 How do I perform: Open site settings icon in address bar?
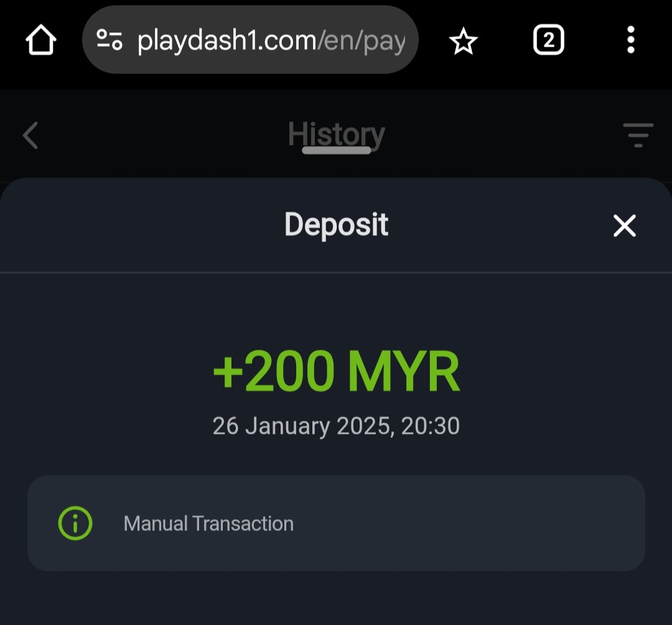tap(110, 39)
